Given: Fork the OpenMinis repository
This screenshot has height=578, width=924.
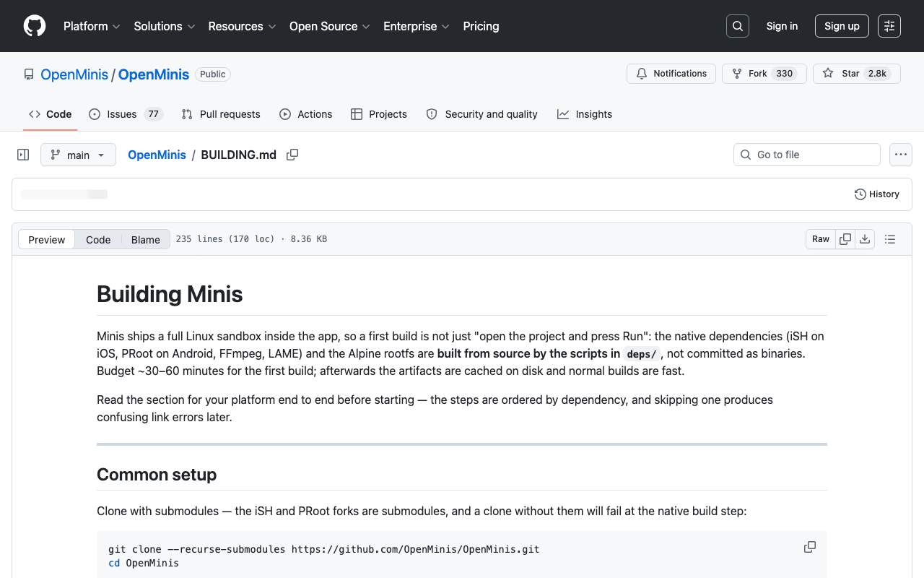Looking at the screenshot, I should click(x=764, y=74).
